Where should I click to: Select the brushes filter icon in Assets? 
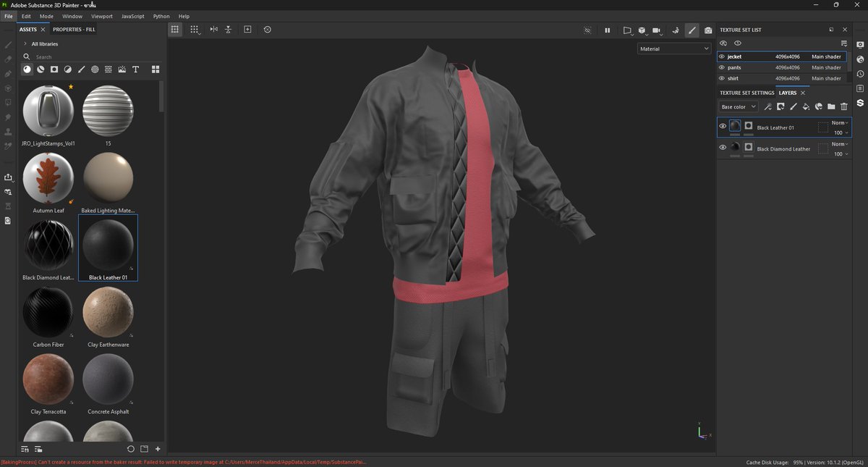(81, 69)
